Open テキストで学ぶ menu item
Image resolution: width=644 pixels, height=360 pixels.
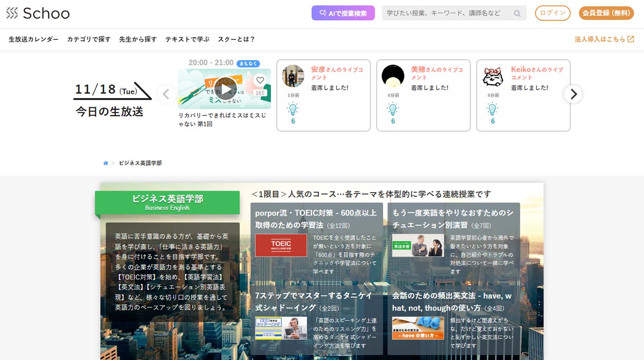pos(188,39)
